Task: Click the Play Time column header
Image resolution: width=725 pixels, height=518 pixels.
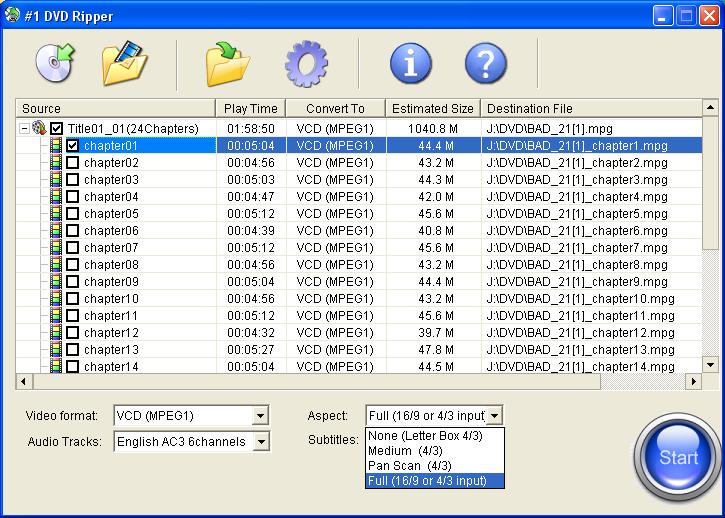Action: click(x=251, y=109)
